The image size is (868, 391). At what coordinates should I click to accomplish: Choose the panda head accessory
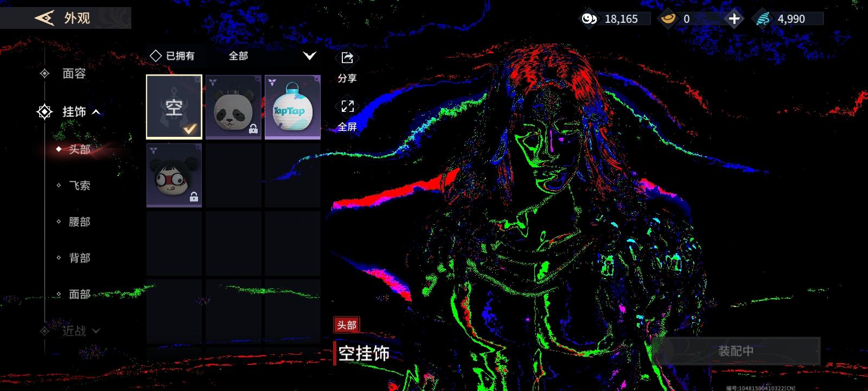(x=233, y=107)
